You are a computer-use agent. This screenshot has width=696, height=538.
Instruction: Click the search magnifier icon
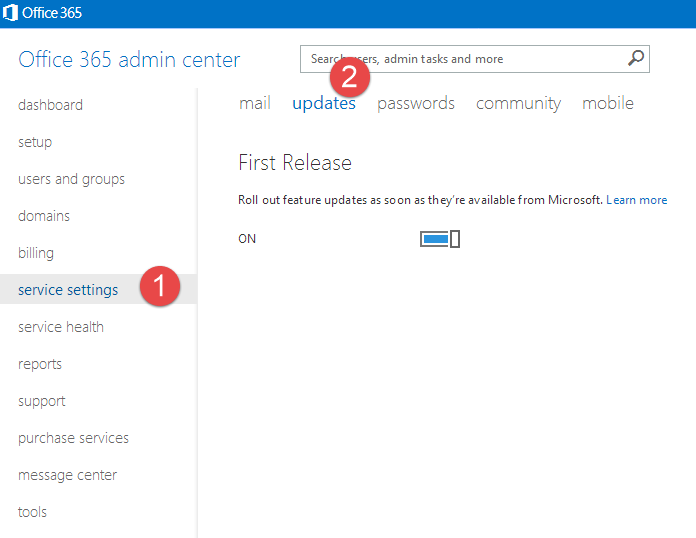[x=636, y=58]
